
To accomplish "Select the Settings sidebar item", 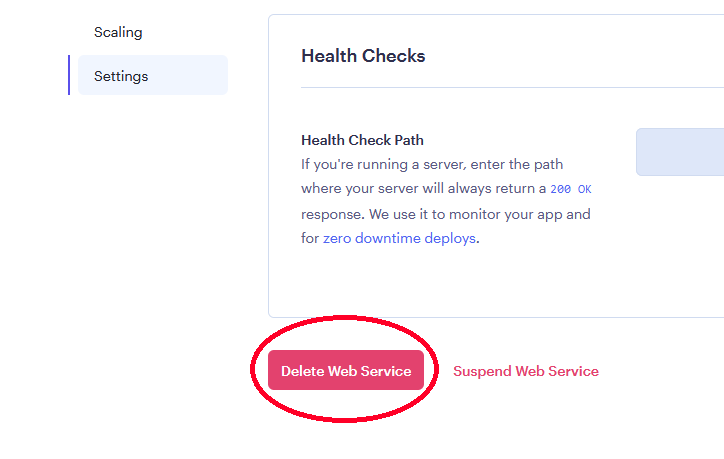I will coord(121,76).
